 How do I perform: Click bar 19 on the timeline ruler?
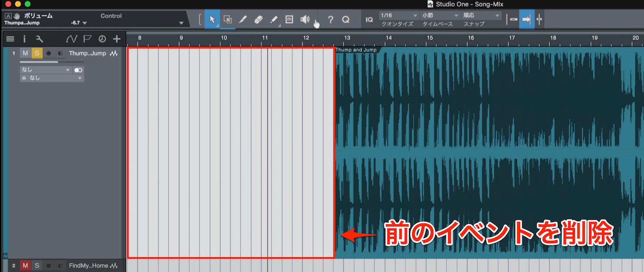click(x=594, y=38)
